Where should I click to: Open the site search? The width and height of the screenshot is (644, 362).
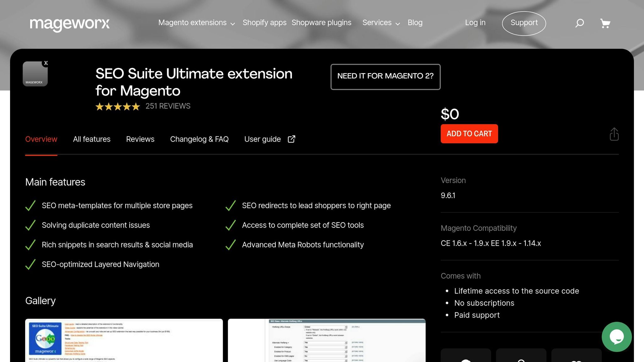pos(579,23)
